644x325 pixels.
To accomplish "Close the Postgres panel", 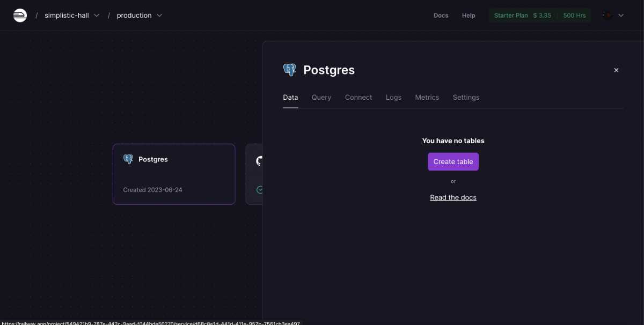I will (x=616, y=70).
